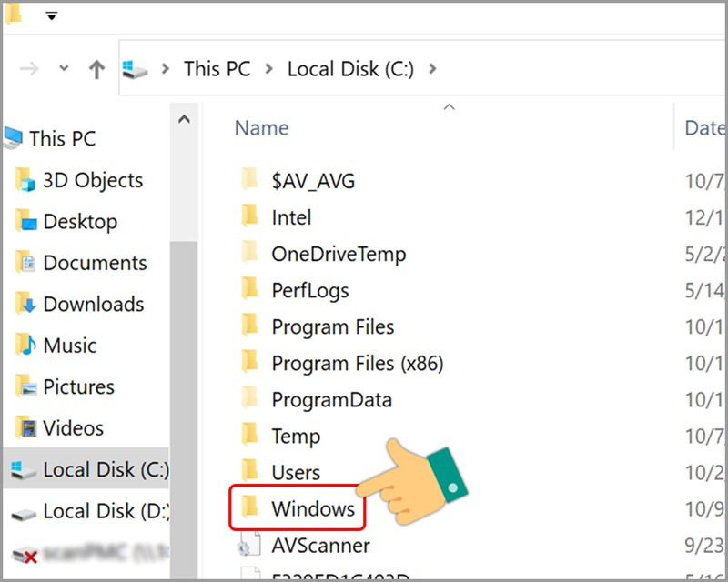
Task: Open the Windows folder
Action: (x=313, y=509)
